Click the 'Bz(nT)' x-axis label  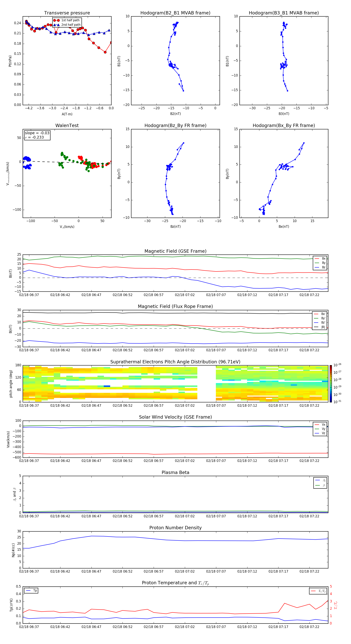tap(175, 227)
